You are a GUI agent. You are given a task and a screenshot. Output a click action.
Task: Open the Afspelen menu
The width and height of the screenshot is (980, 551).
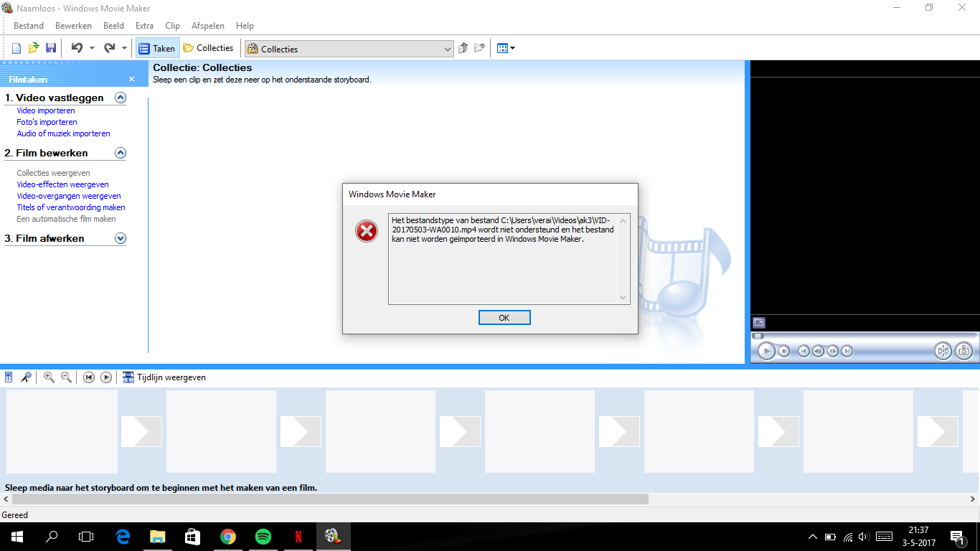(208, 26)
